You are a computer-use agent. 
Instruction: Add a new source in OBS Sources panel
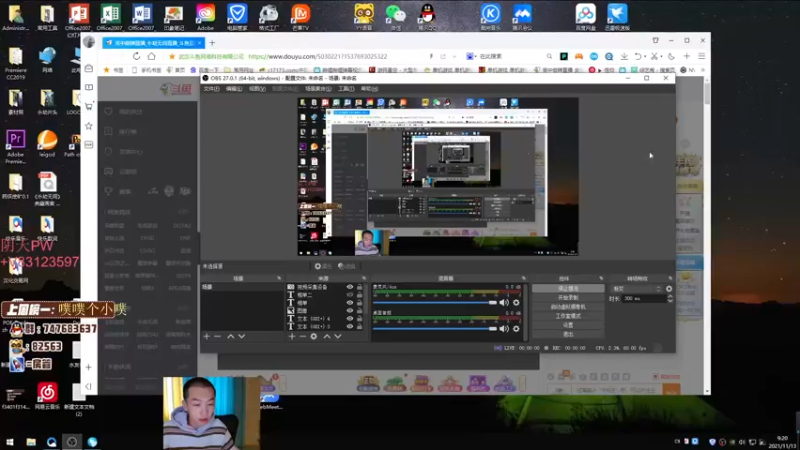(292, 336)
